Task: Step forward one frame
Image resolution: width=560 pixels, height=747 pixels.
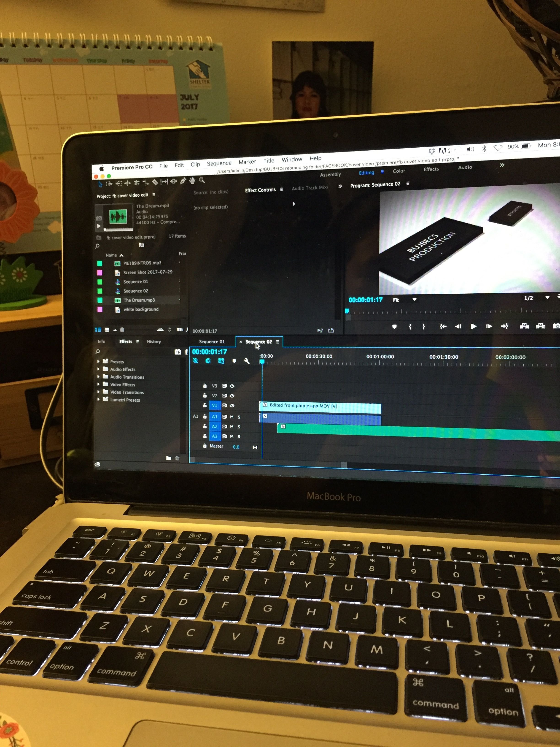Action: [489, 326]
